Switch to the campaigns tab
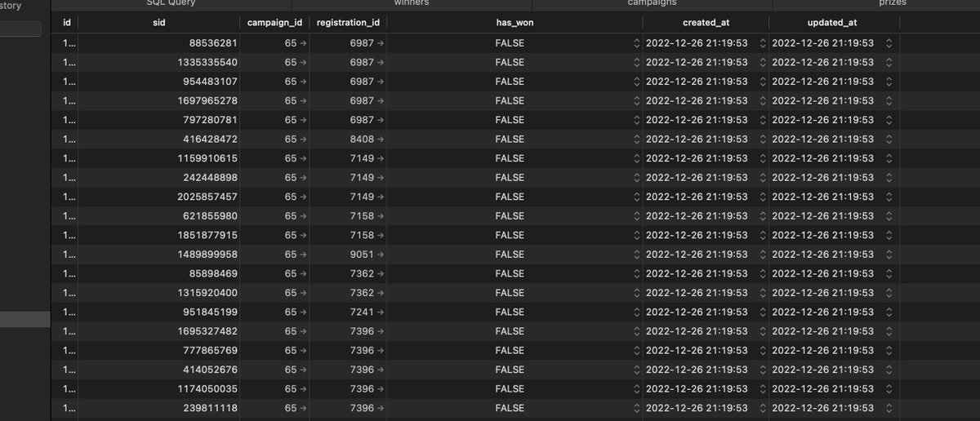This screenshot has width=980, height=421. [x=652, y=3]
